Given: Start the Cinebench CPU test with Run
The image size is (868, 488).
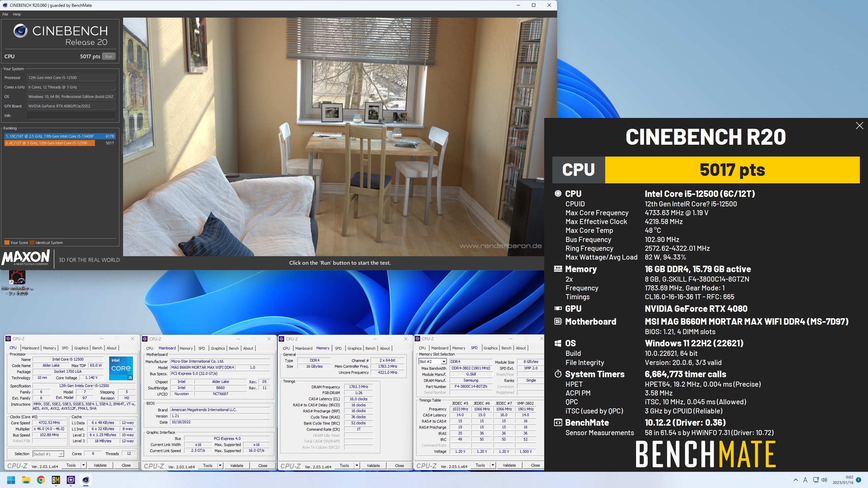Looking at the screenshot, I should tap(108, 57).
